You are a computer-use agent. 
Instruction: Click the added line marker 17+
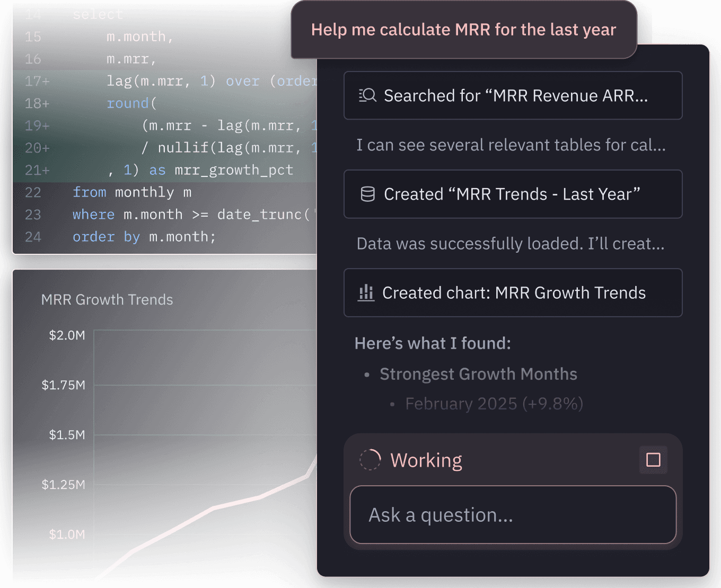[37, 81]
